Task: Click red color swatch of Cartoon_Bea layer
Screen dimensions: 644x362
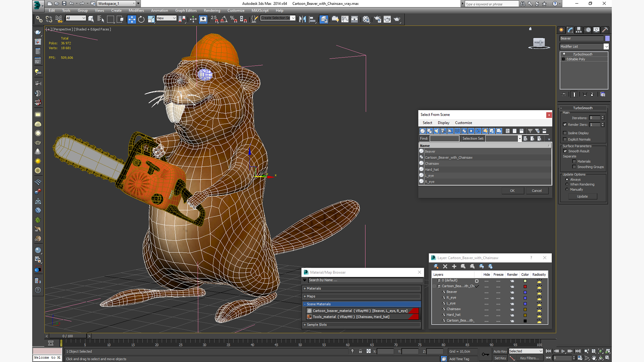Action: point(525,287)
